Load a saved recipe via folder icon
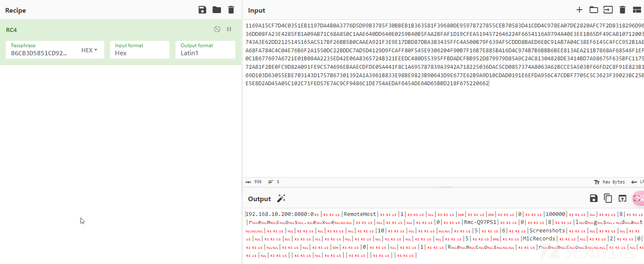 217,10
